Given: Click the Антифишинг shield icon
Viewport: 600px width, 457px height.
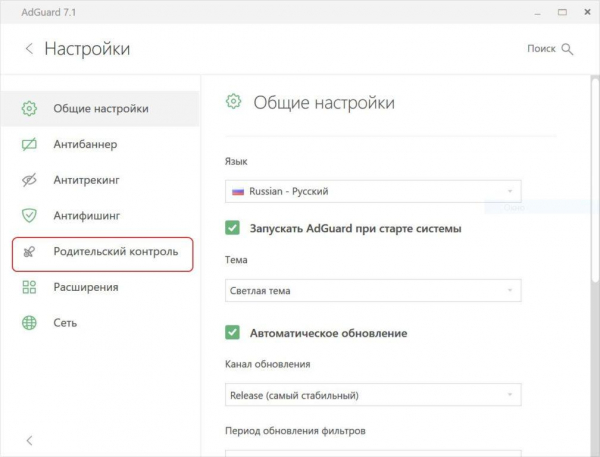Looking at the screenshot, I should click(29, 215).
